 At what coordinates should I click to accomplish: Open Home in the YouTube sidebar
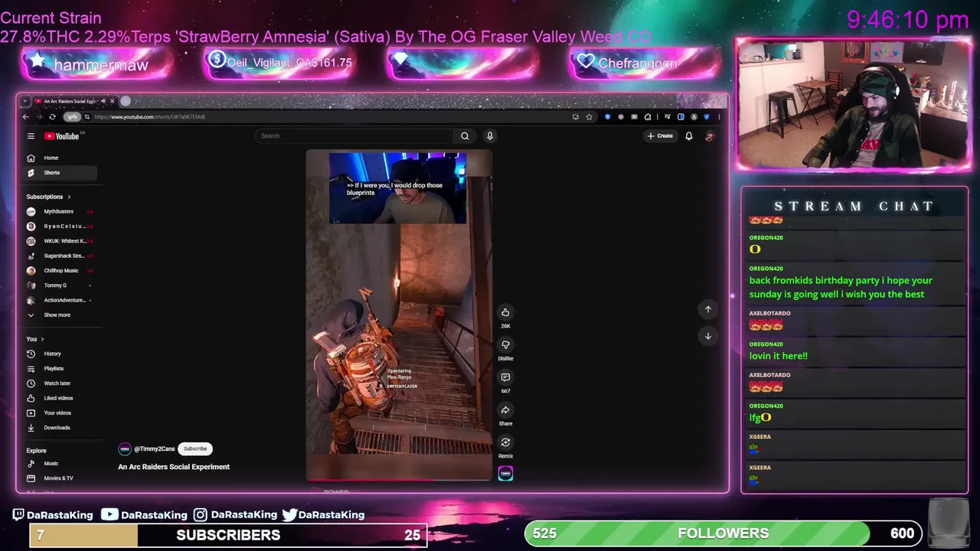pyautogui.click(x=60, y=158)
